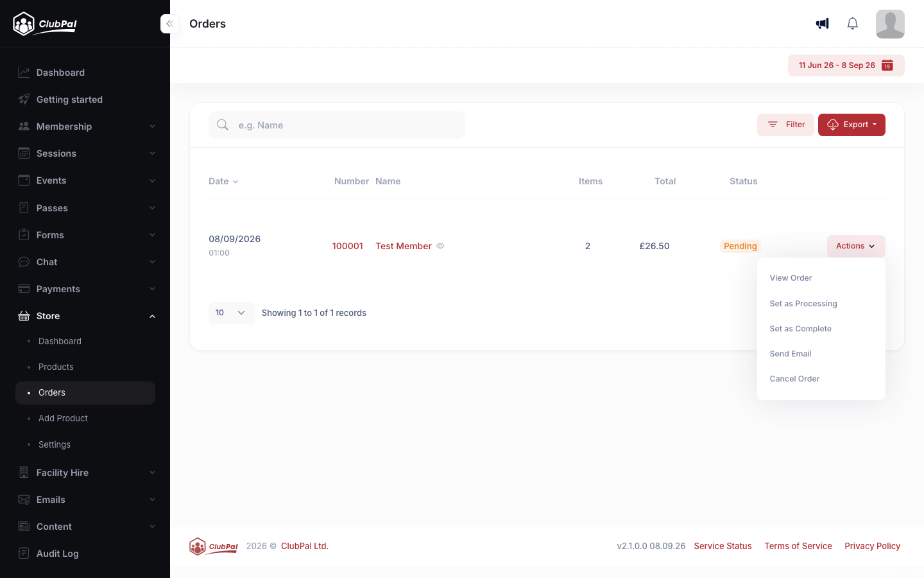Collapse the sidebar with the double-chevron button
Image resolution: width=924 pixels, height=578 pixels.
click(169, 24)
